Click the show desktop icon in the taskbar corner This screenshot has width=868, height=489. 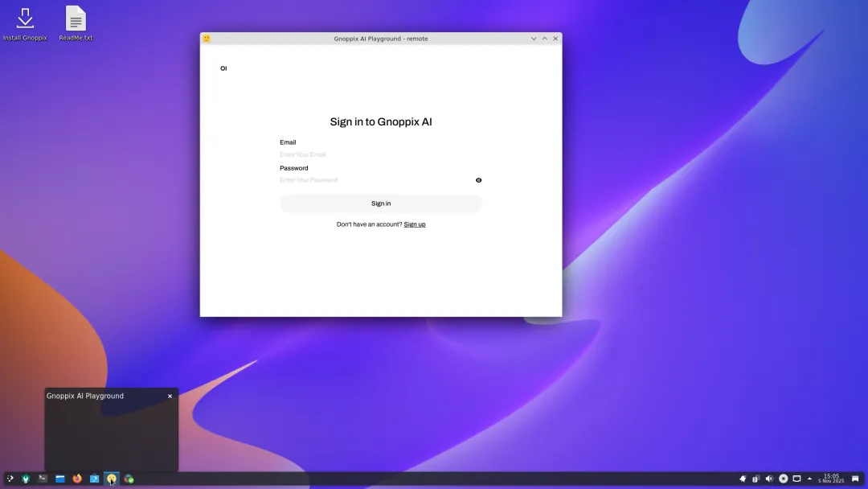(x=855, y=479)
